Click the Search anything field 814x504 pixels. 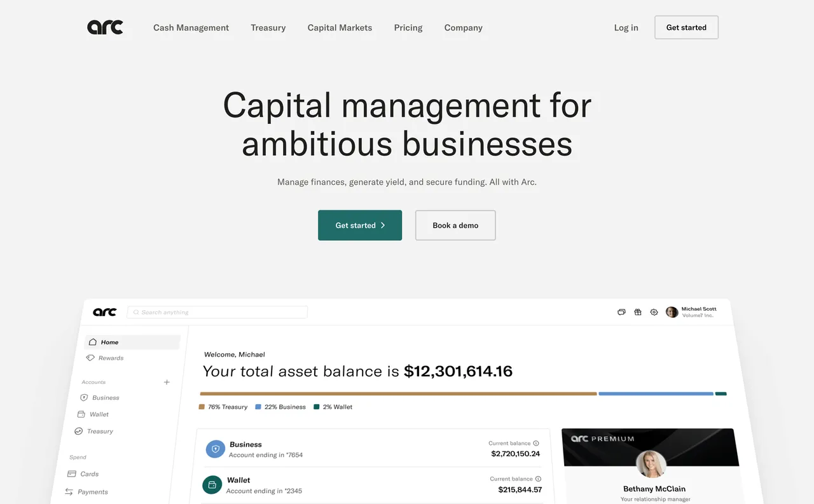pyautogui.click(x=217, y=312)
